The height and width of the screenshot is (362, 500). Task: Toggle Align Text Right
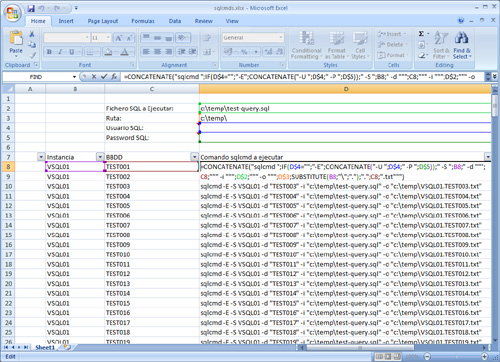[x=169, y=52]
